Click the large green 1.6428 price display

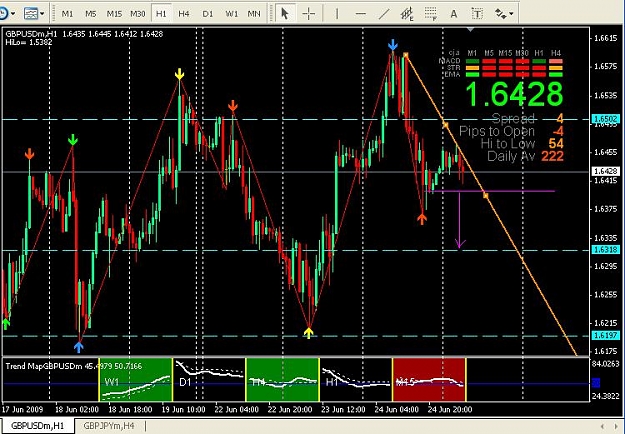(514, 94)
